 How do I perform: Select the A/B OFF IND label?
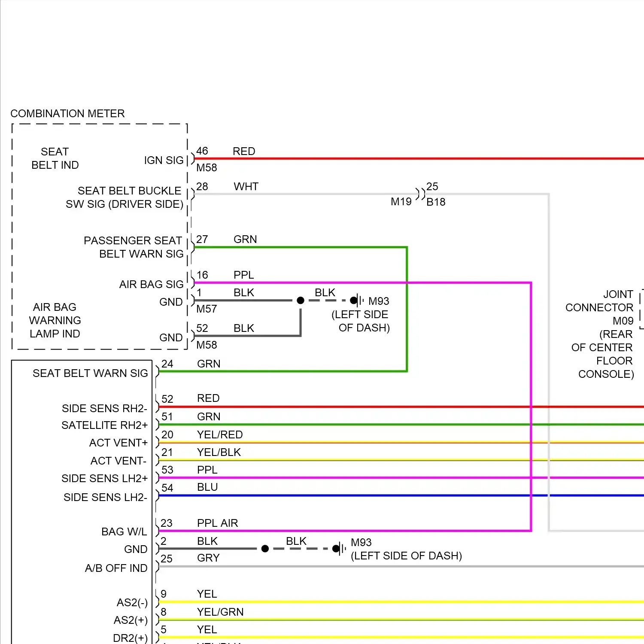click(116, 568)
